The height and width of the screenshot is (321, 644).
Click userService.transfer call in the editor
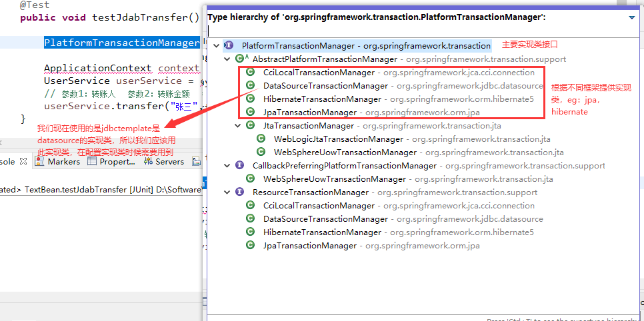(105, 107)
